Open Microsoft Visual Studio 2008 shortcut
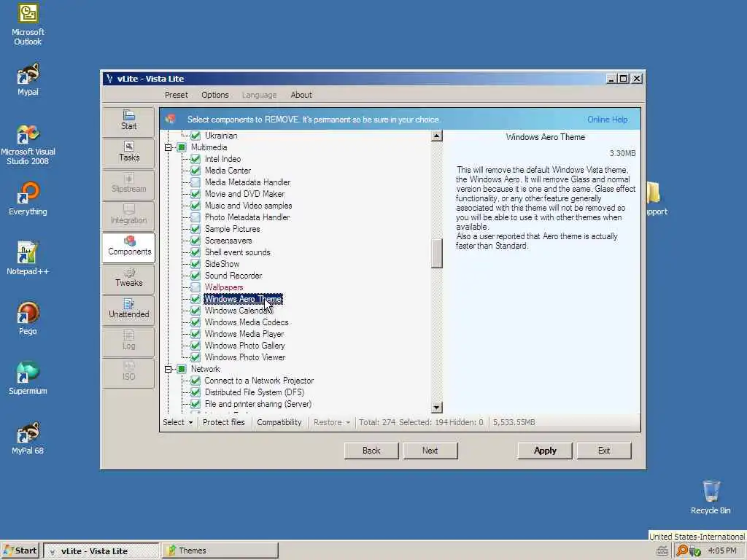 (x=28, y=144)
